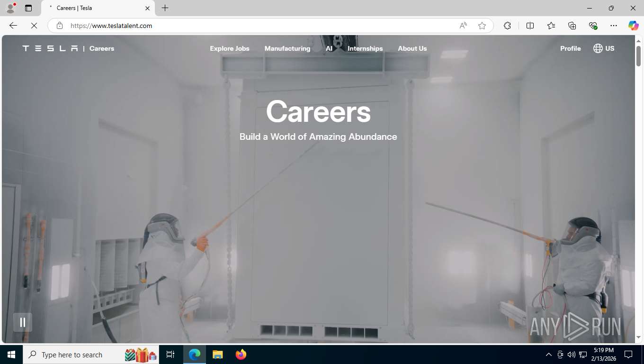Screen dimensions: 644x364
Task: Click the Tesla logo
Action: click(x=50, y=48)
